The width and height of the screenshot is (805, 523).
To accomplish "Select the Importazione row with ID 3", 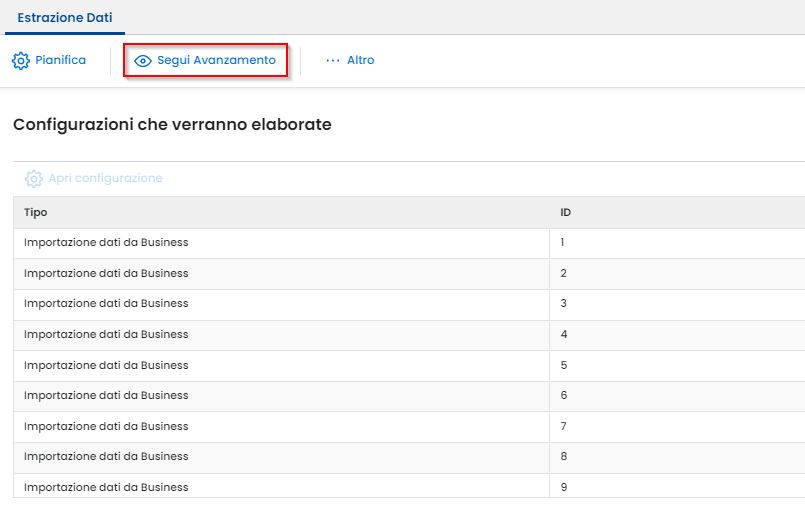I will [106, 304].
